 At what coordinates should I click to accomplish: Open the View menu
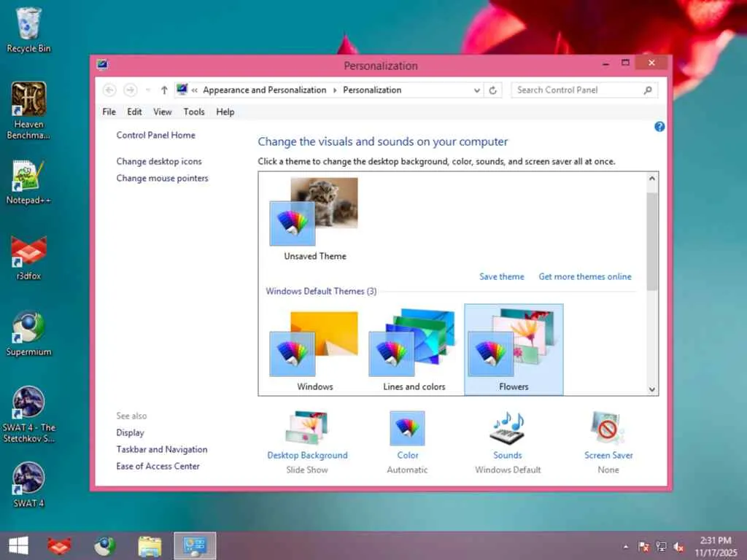(x=163, y=112)
